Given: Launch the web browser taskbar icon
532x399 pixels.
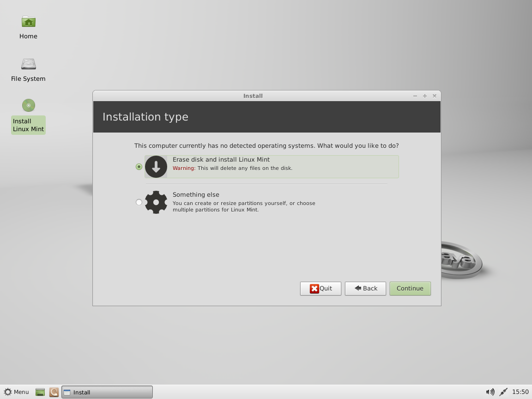Looking at the screenshot, I should (x=54, y=392).
